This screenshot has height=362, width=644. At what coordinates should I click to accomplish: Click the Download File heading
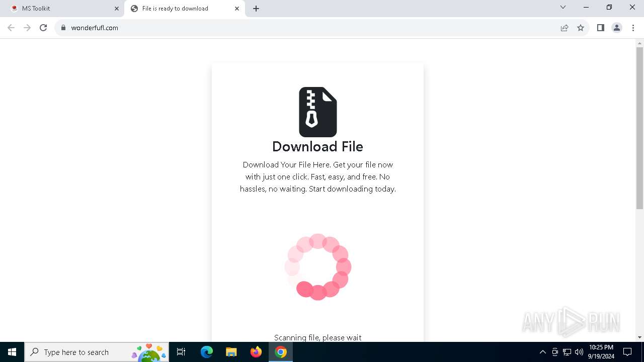coord(317,146)
